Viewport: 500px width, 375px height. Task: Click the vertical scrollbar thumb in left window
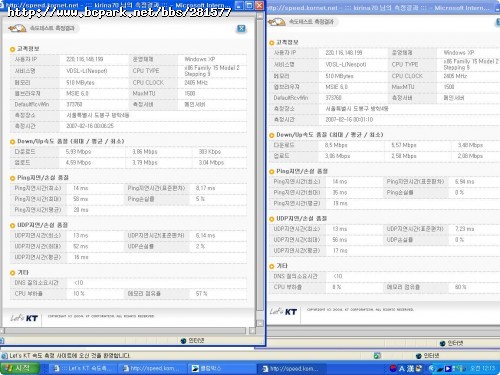260,165
